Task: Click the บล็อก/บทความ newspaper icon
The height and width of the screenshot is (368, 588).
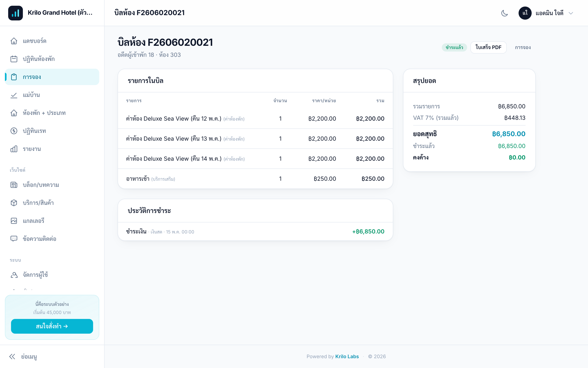Action: click(14, 185)
